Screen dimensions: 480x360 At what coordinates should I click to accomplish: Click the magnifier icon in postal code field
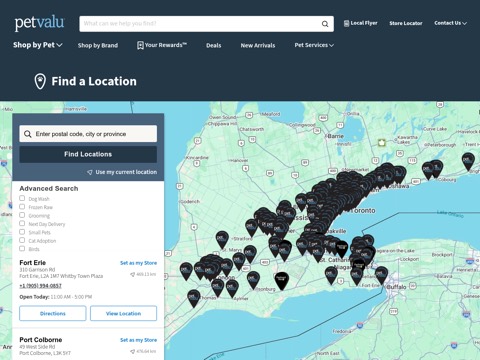(28, 134)
